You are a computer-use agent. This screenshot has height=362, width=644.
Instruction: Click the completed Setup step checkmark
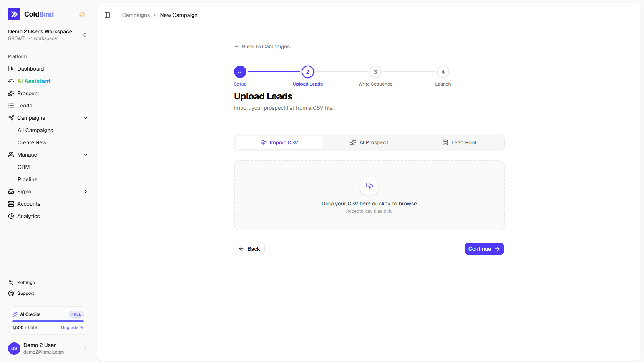tap(240, 72)
